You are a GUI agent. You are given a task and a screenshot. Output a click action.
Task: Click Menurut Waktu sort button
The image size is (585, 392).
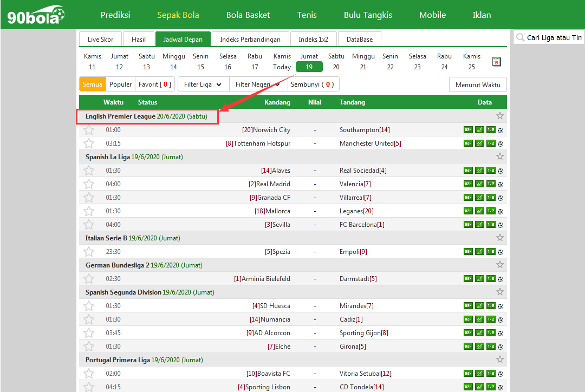click(478, 84)
